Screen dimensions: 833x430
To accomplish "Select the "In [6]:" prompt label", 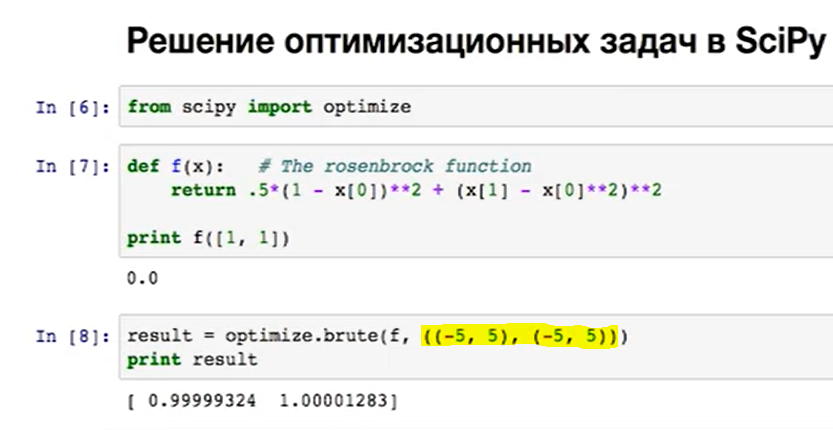I will tap(73, 107).
